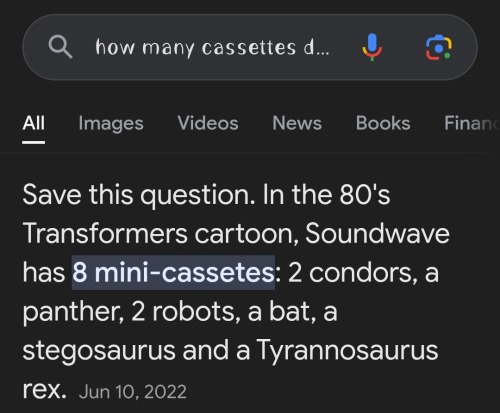
Task: Click '2 condors' in the snippet text
Action: point(350,273)
